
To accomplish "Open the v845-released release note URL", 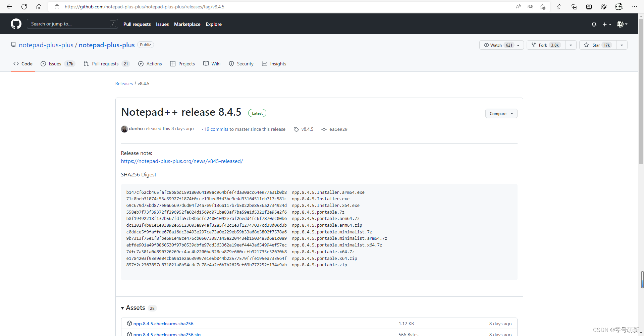I will (182, 161).
